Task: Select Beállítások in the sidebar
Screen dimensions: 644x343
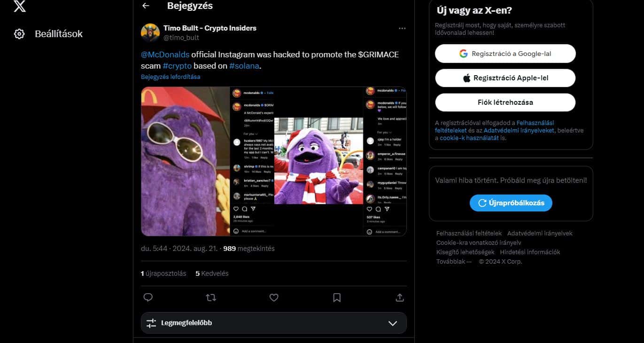Action: pos(59,33)
